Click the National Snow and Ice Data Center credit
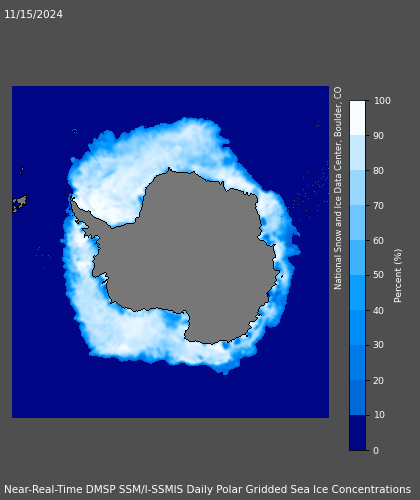 (x=338, y=188)
